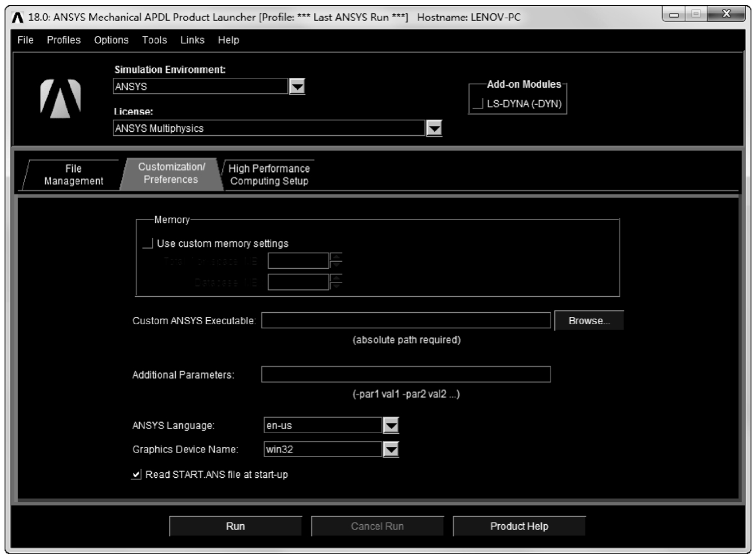Click the Additional Parameters input field

coord(406,375)
